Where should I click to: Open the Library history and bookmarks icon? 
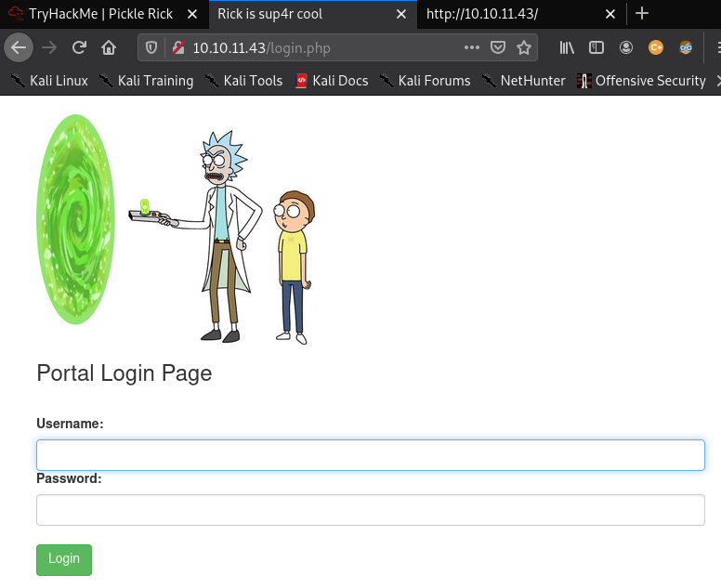567,47
